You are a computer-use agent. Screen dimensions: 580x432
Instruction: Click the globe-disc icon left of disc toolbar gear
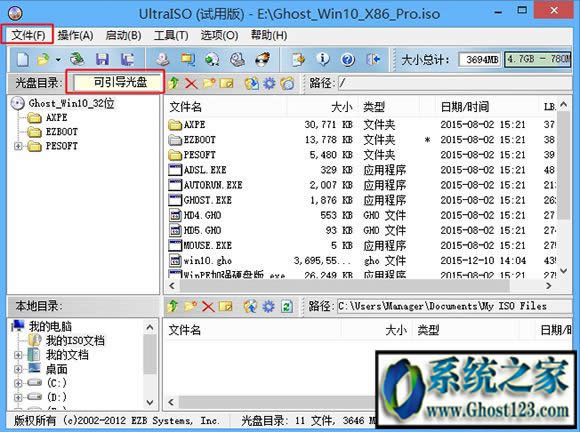(251, 83)
